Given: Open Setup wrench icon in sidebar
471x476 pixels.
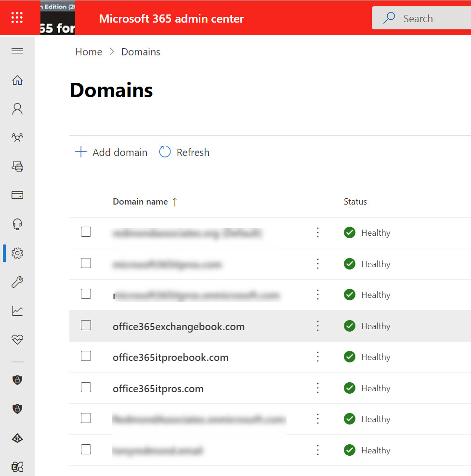Looking at the screenshot, I should pyautogui.click(x=17, y=282).
